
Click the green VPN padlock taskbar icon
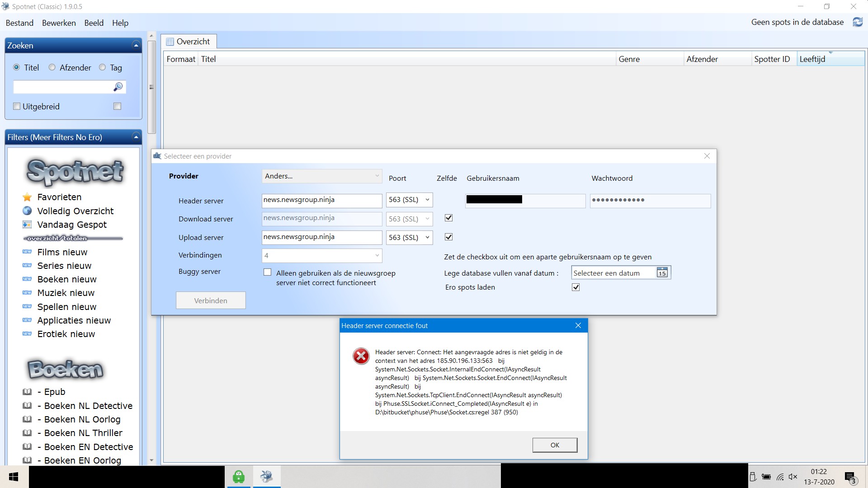click(x=238, y=476)
